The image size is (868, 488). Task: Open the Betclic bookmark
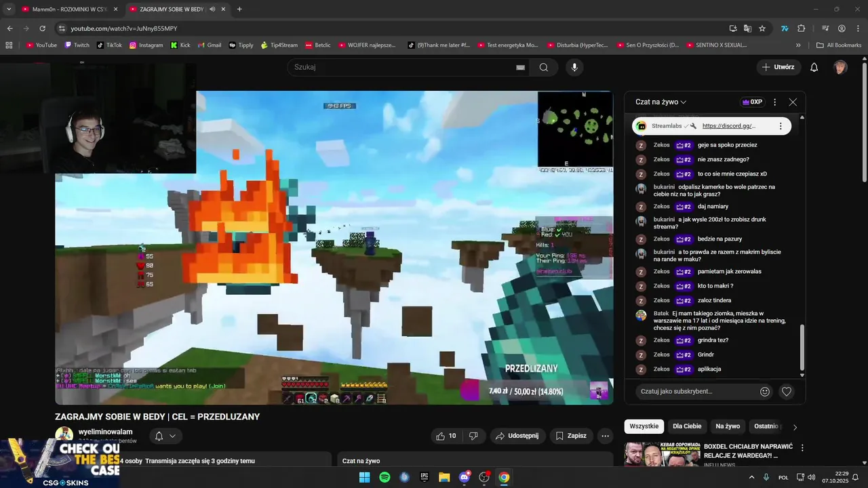click(x=318, y=45)
